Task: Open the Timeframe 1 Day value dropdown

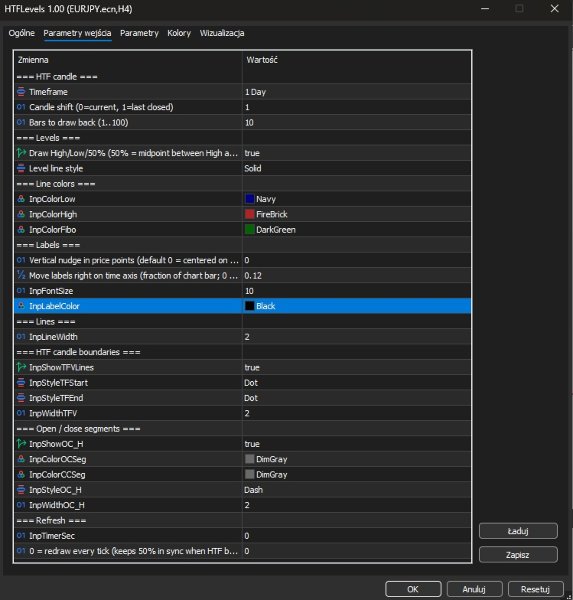Action: pyautogui.click(x=356, y=92)
